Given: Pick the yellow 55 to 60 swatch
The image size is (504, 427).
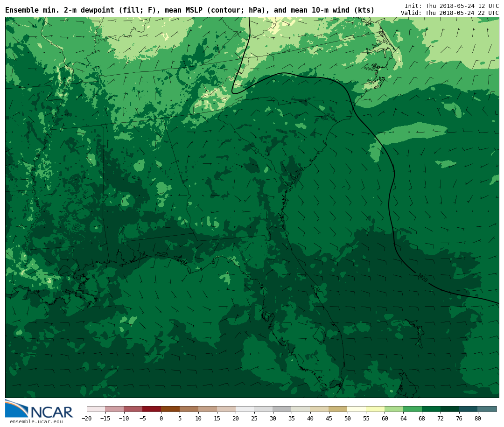Looking at the screenshot, I should click(x=375, y=409).
